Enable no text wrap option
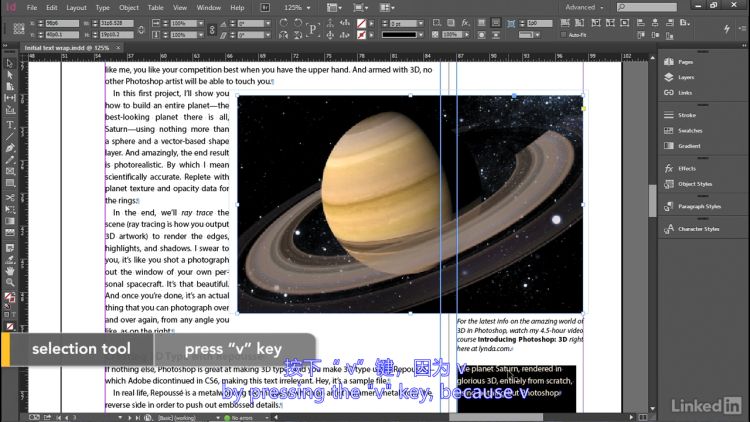This screenshot has width=750, height=422. click(482, 23)
